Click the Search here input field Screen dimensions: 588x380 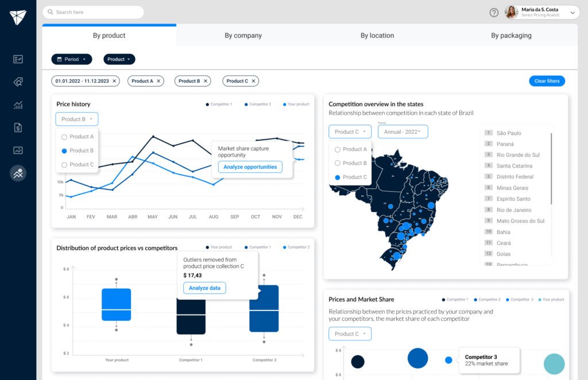point(94,12)
